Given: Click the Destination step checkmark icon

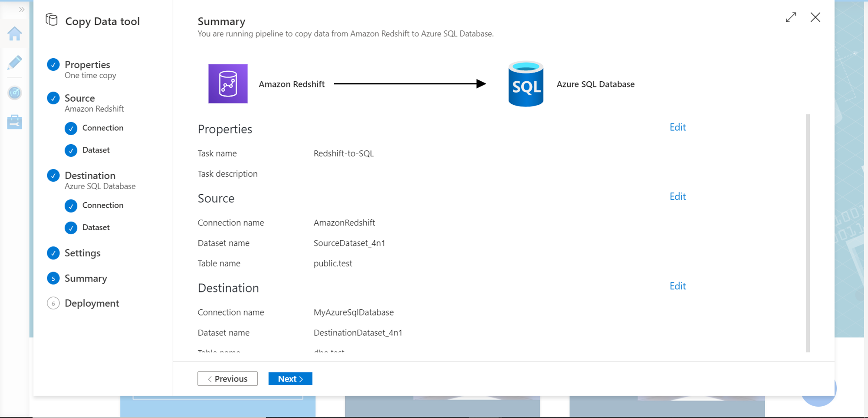Looking at the screenshot, I should pyautogui.click(x=53, y=176).
